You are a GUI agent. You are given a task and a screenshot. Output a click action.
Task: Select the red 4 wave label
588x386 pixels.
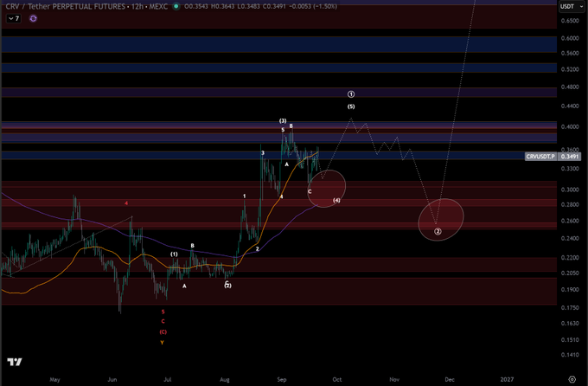[x=126, y=203]
